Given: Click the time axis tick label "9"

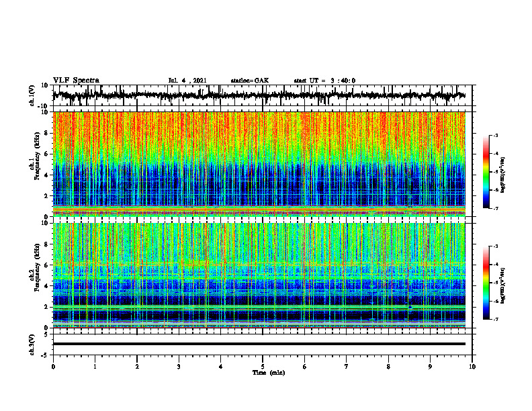Looking at the screenshot, I should (x=430, y=367).
